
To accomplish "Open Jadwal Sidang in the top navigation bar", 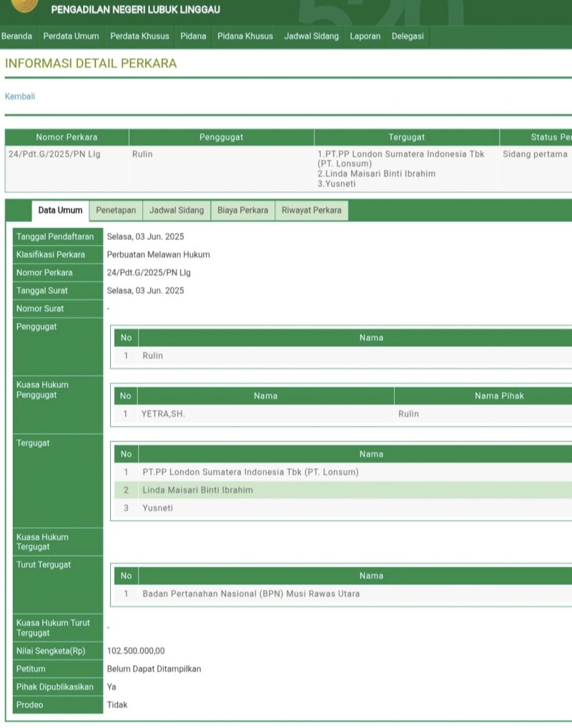I will [311, 36].
